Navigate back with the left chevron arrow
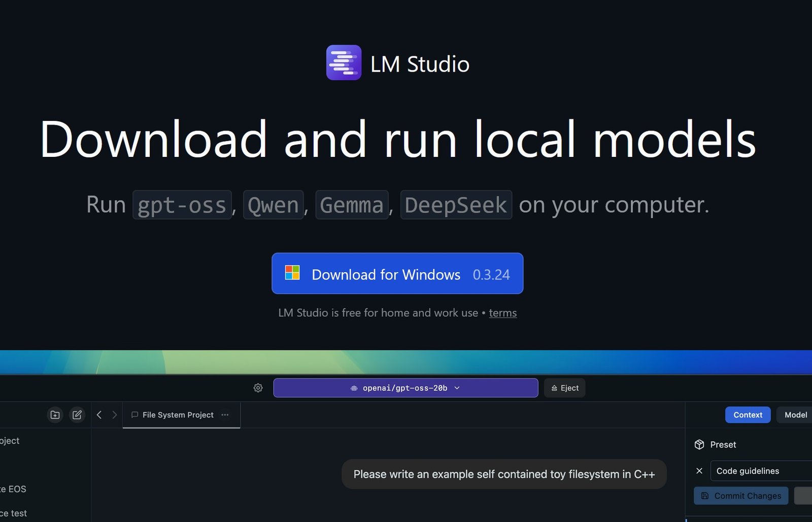 99,415
